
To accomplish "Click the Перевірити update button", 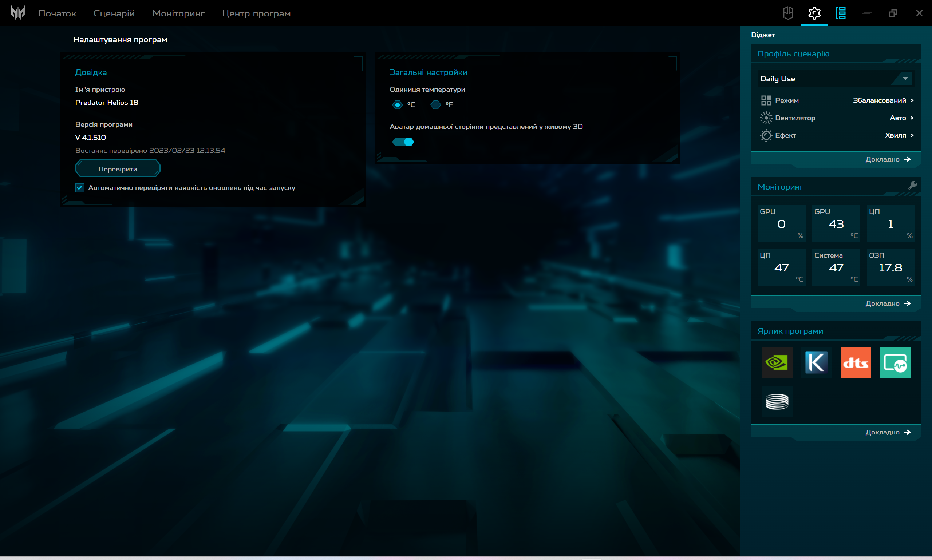I will point(118,169).
